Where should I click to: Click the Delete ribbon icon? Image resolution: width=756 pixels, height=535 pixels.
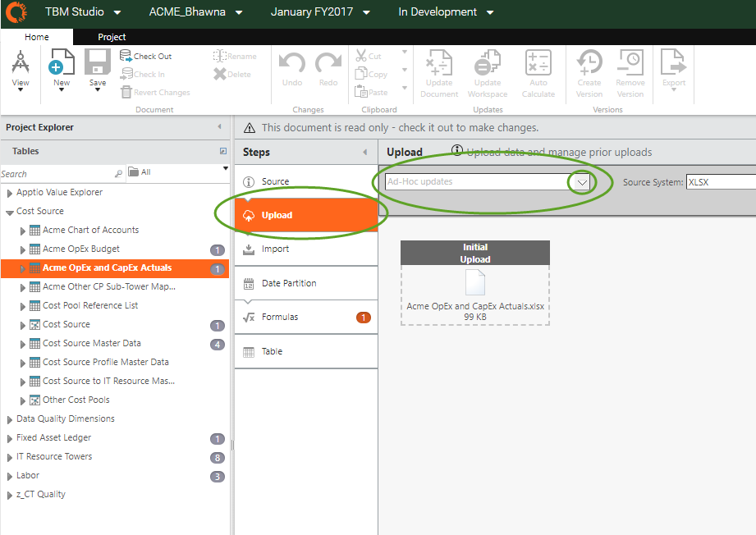pyautogui.click(x=220, y=74)
